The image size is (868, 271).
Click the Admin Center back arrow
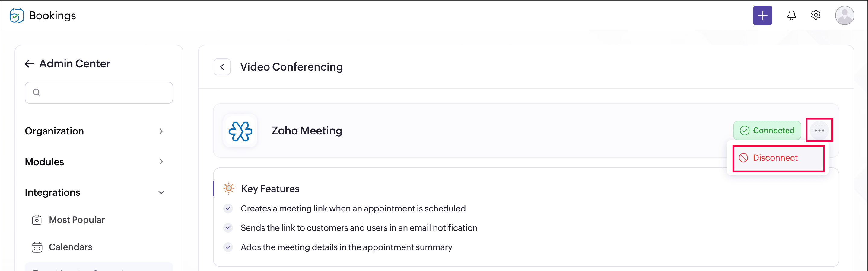tap(30, 64)
